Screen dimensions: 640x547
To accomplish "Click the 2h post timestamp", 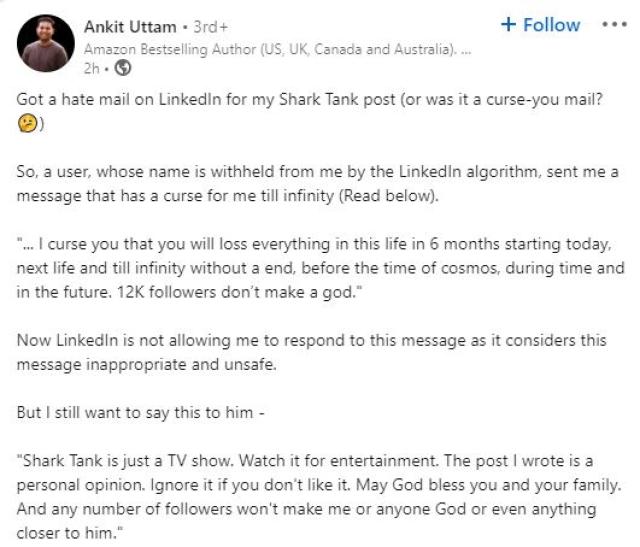I will click(x=91, y=68).
